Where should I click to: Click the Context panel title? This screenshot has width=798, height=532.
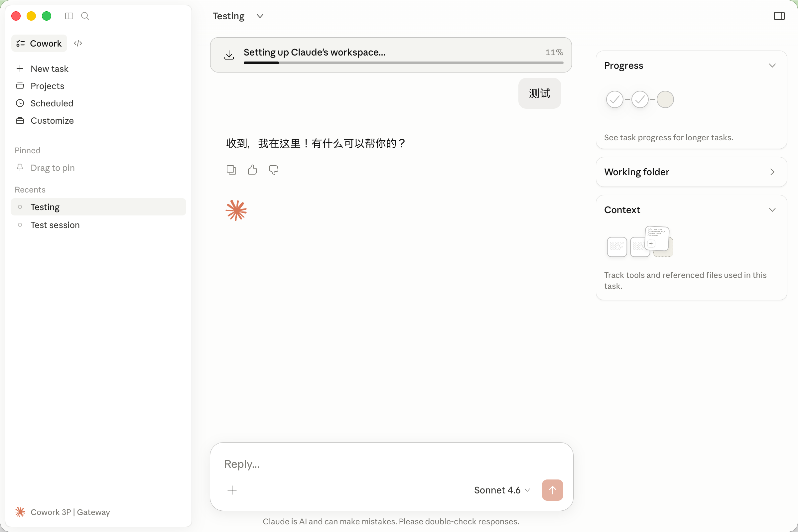coord(622,210)
